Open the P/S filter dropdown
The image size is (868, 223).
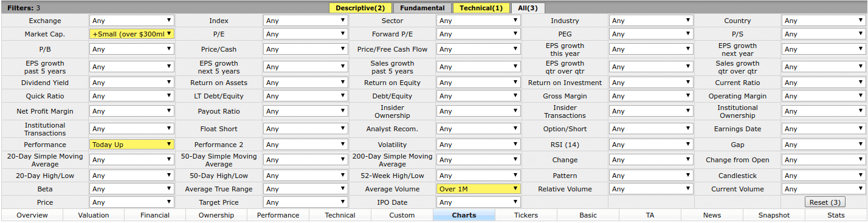[x=824, y=34]
